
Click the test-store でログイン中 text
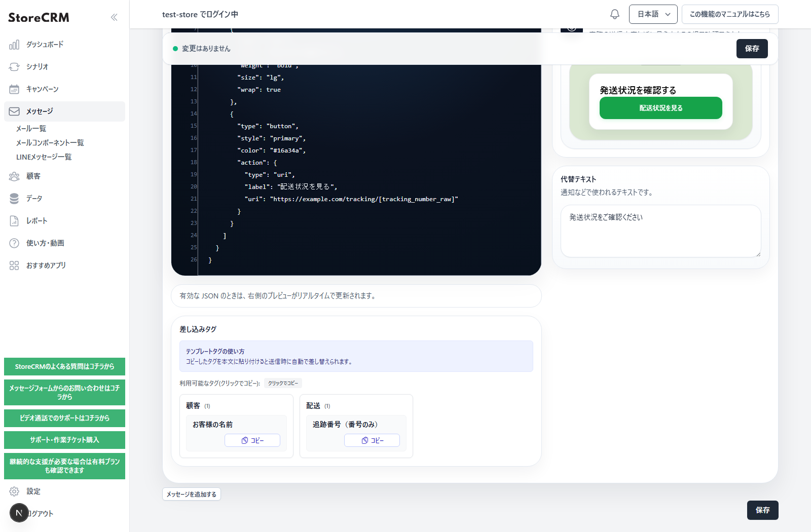pos(200,15)
